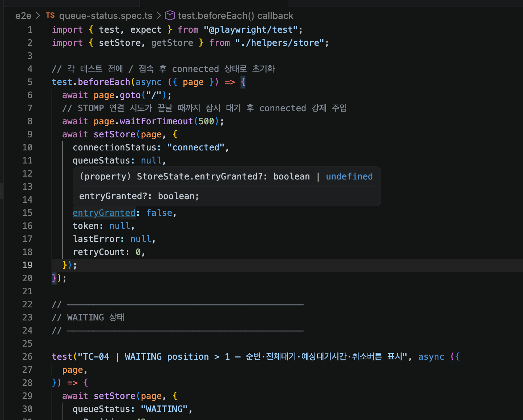Click the chevron after the e2e breadcrumb

(38, 16)
